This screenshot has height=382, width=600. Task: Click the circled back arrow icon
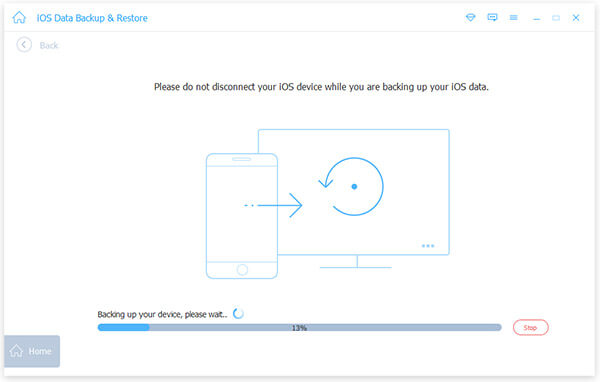24,45
